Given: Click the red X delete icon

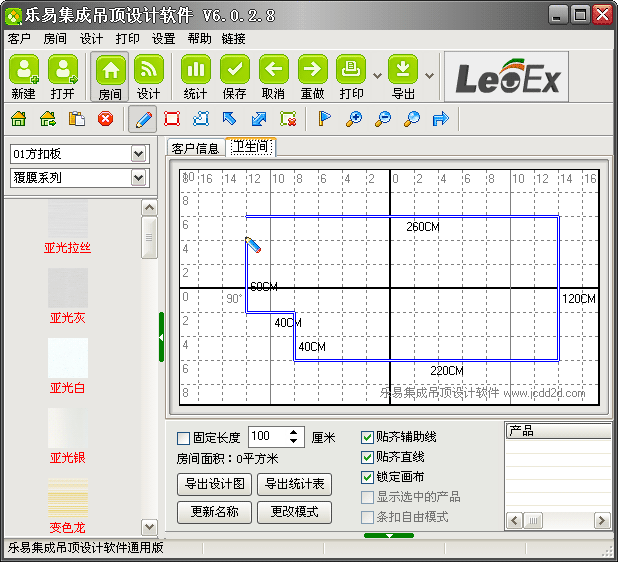Looking at the screenshot, I should pos(105,119).
